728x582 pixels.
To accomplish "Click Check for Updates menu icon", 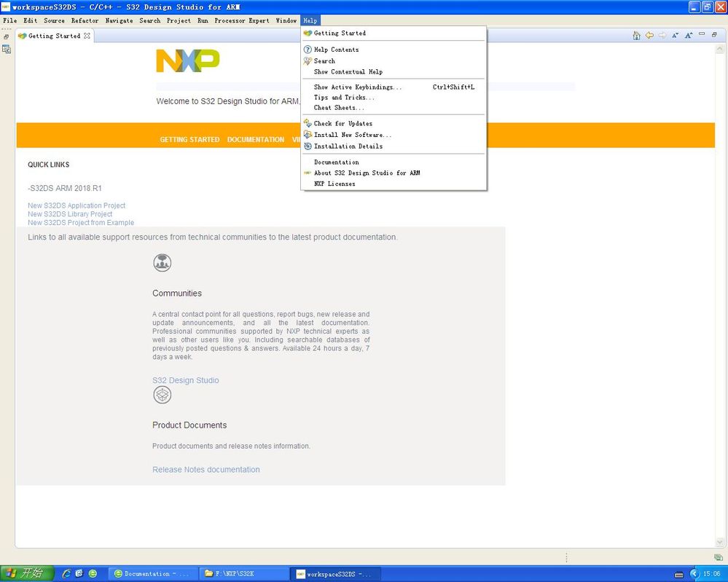I will (x=308, y=123).
